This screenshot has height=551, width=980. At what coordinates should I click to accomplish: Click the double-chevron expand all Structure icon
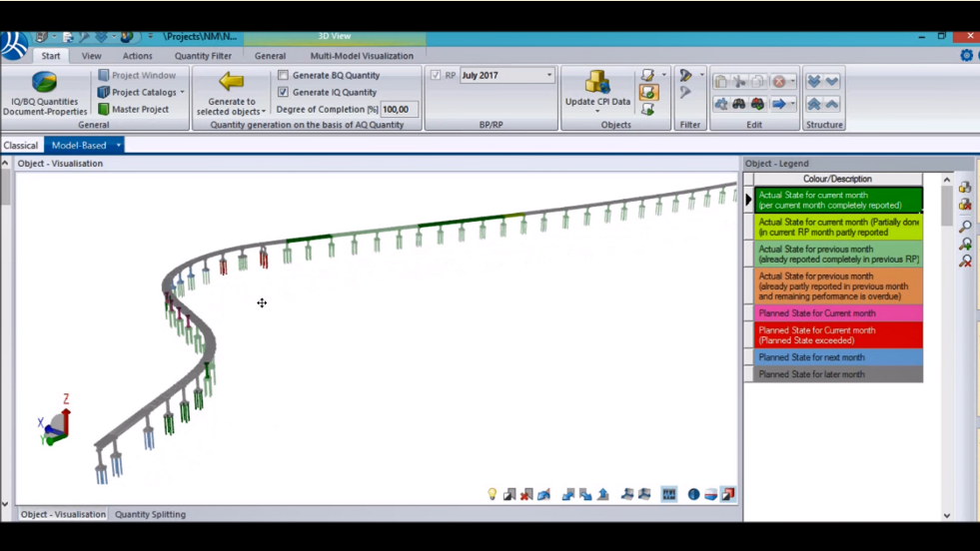[x=814, y=81]
